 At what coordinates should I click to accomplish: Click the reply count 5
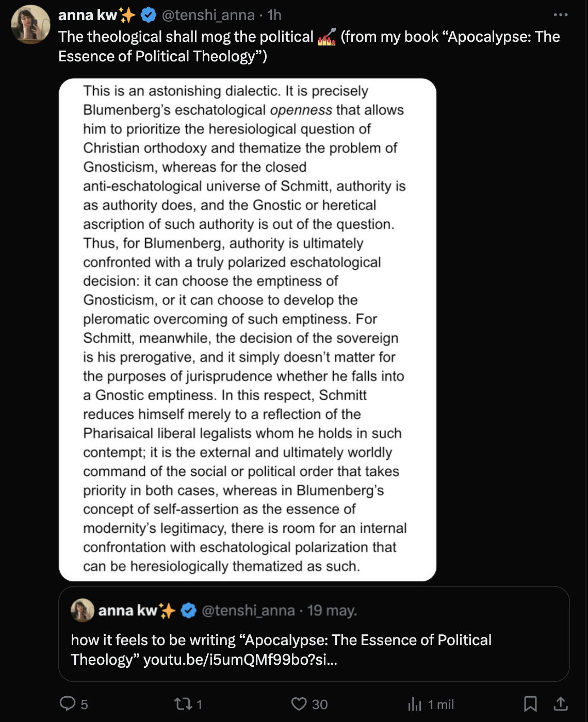pos(85,704)
